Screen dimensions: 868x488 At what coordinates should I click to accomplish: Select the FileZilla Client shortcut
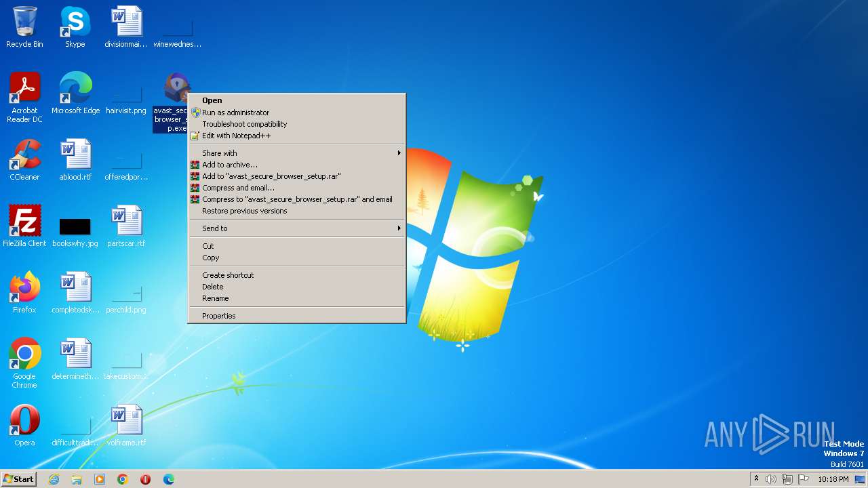pyautogui.click(x=24, y=226)
